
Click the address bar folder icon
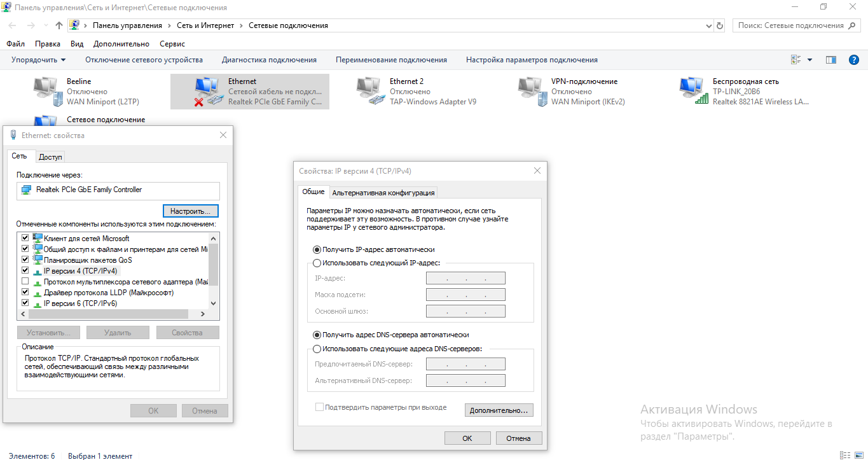click(x=74, y=25)
